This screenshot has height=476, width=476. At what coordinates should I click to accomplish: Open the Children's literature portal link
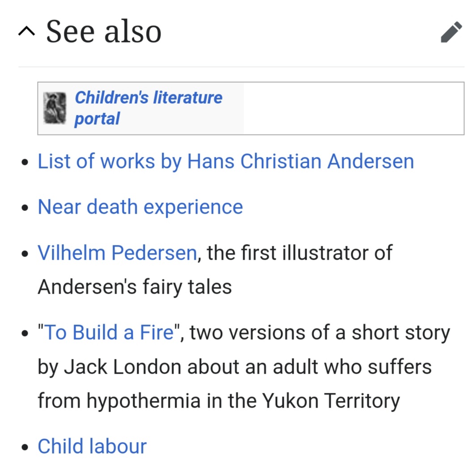click(x=148, y=98)
